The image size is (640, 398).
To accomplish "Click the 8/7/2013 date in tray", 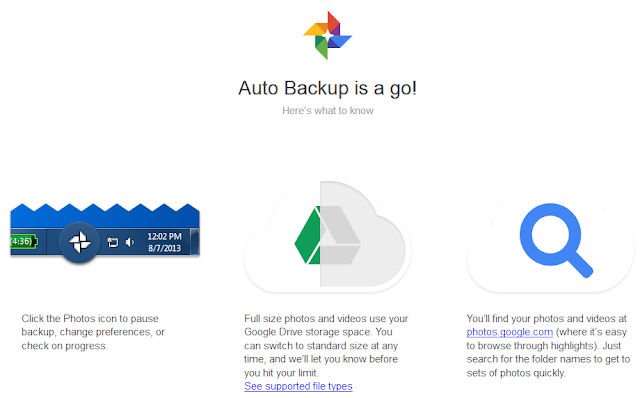I will (164, 248).
